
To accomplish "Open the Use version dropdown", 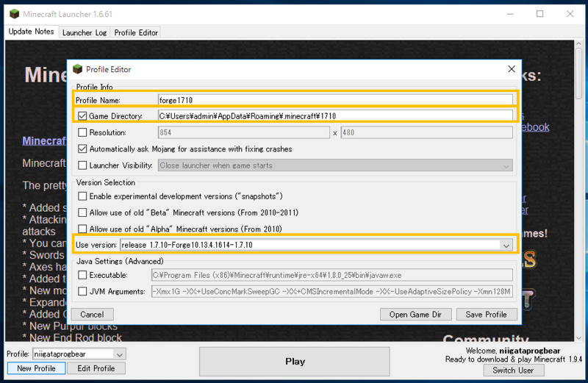I will click(506, 245).
